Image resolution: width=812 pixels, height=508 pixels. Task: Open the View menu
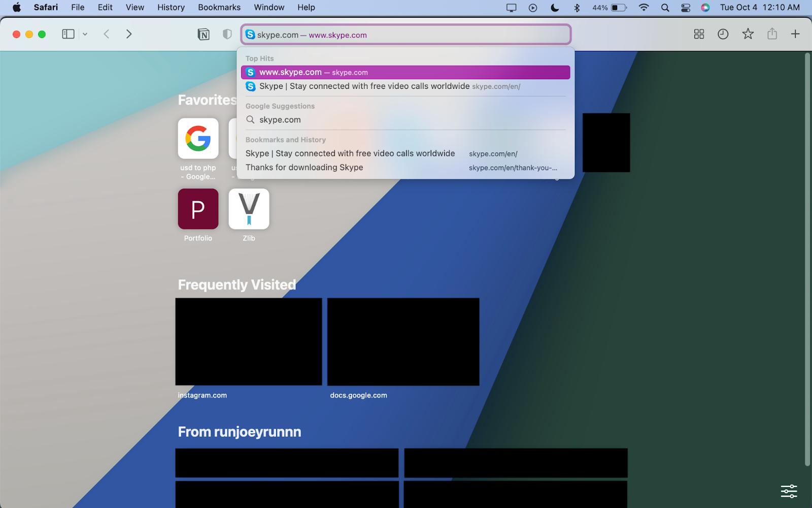(135, 7)
